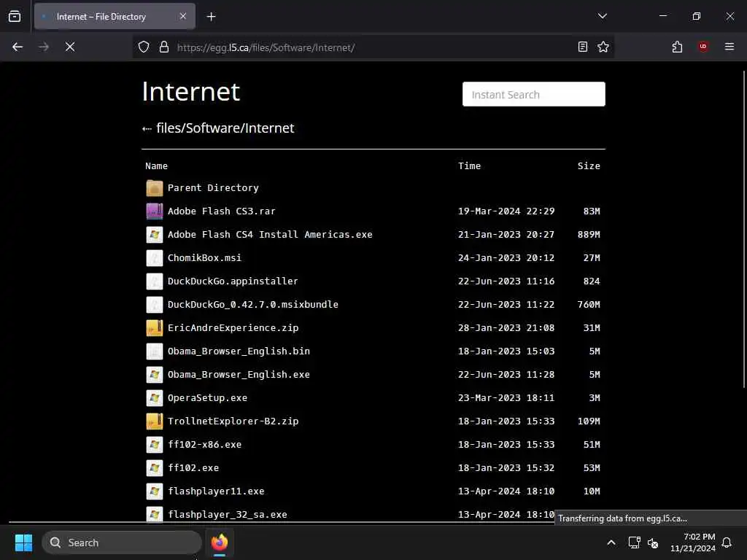Click the page vertical scrollbar
Screen dimensions: 747x560
[743, 228]
